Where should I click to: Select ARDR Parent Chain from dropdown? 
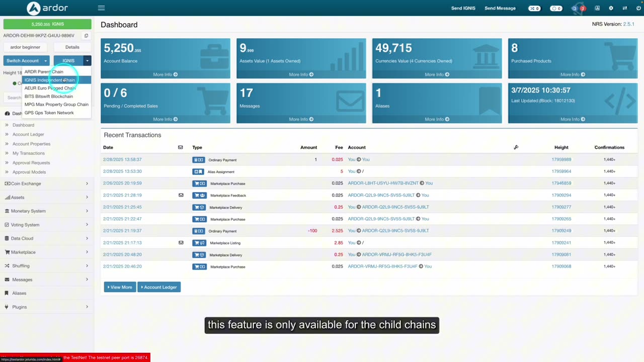[57, 71]
